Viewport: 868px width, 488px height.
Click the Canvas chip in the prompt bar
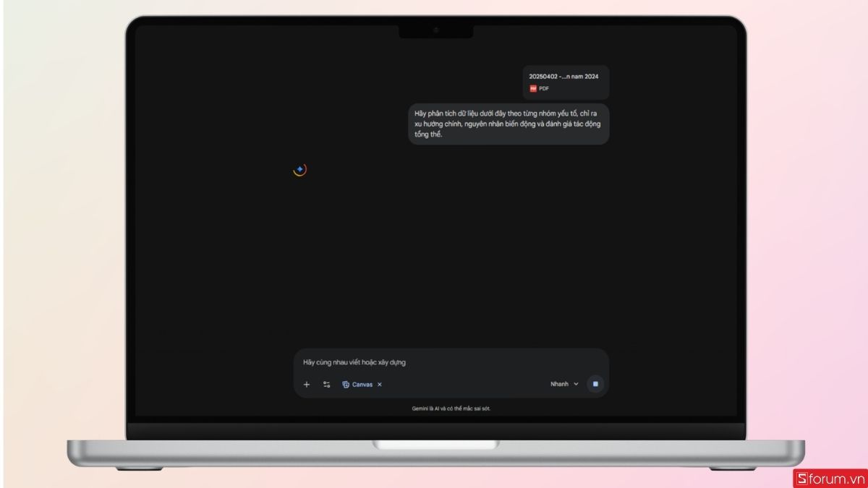click(357, 385)
